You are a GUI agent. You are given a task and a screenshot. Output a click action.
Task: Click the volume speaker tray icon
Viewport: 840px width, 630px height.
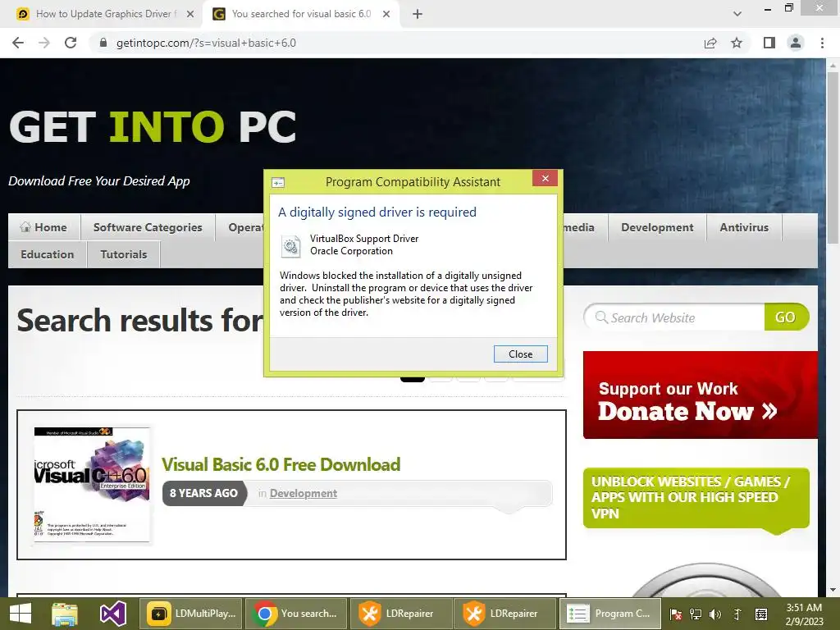(x=715, y=614)
